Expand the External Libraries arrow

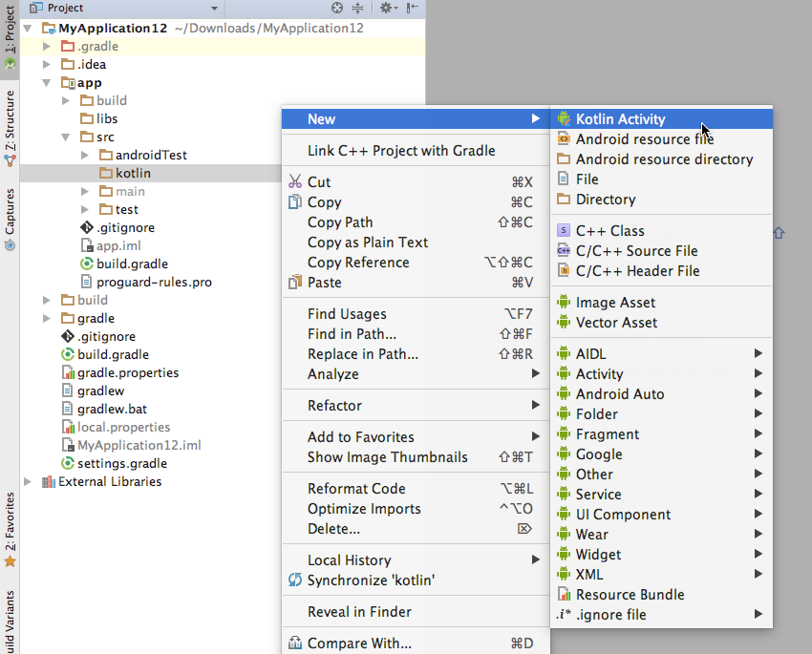click(28, 482)
